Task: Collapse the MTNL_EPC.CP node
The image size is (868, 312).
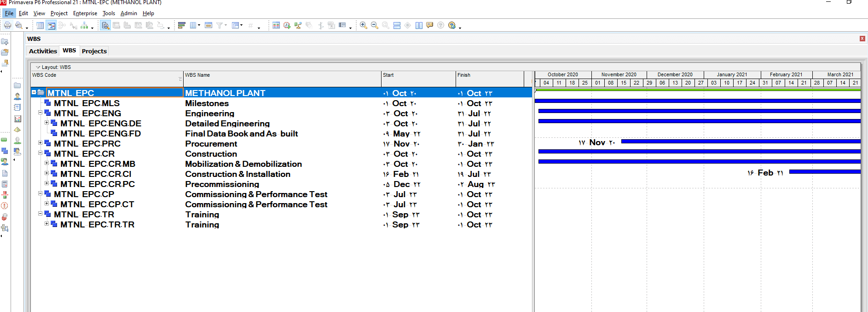Action: tap(40, 193)
